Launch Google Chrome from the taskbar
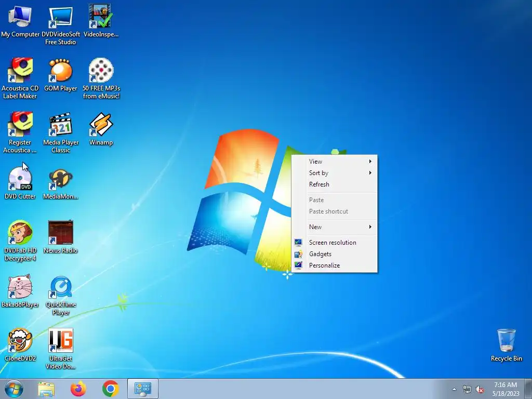 (x=110, y=389)
